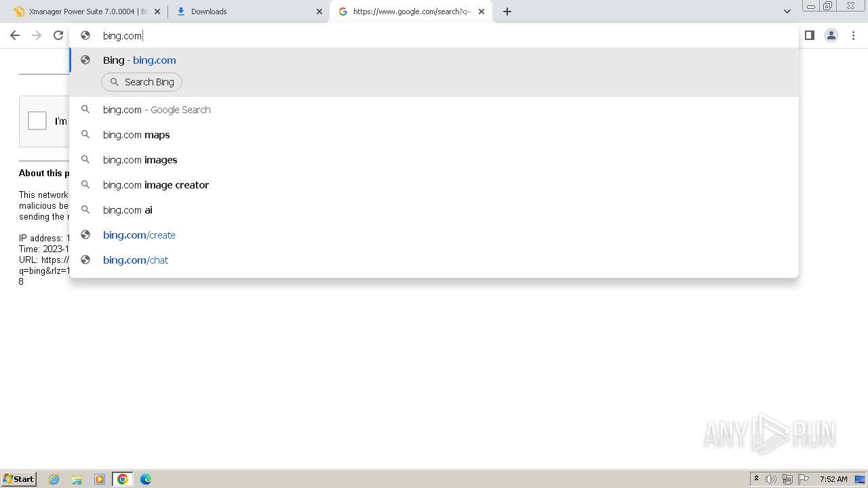Open Chrome's three-dot menu
The height and width of the screenshot is (488, 868).
pyautogui.click(x=853, y=35)
